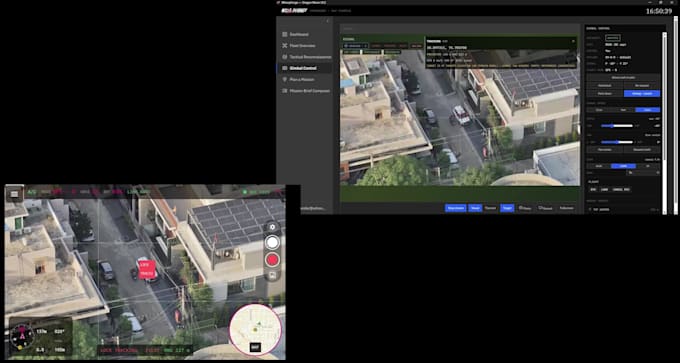This screenshot has height=363, width=680.
Task: Close the tracking info overlay
Action: coord(573,41)
